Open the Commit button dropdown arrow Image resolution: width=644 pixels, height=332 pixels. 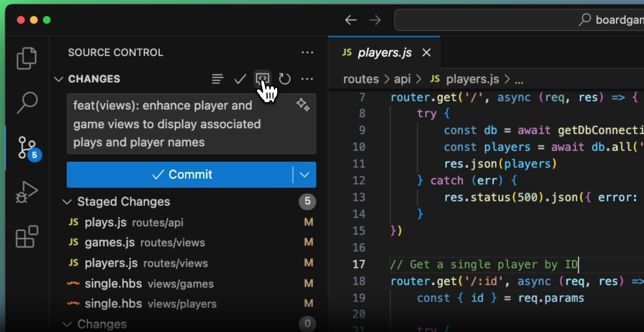tap(304, 175)
